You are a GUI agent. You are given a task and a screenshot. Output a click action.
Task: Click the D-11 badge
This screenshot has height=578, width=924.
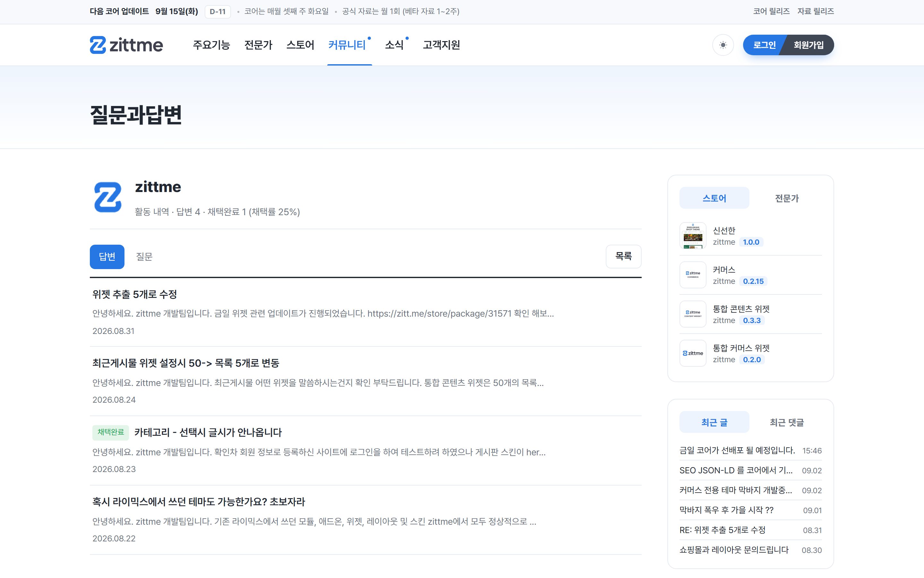[x=218, y=12]
